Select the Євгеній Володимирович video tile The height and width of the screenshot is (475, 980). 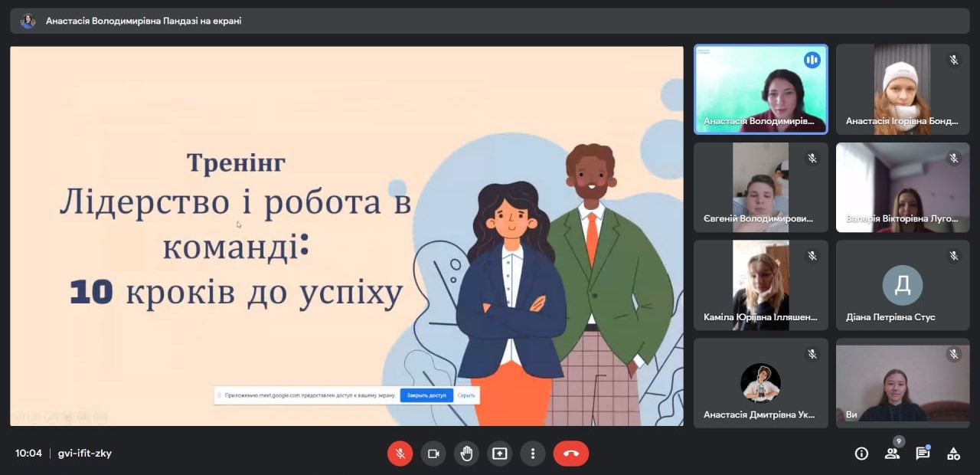[761, 187]
